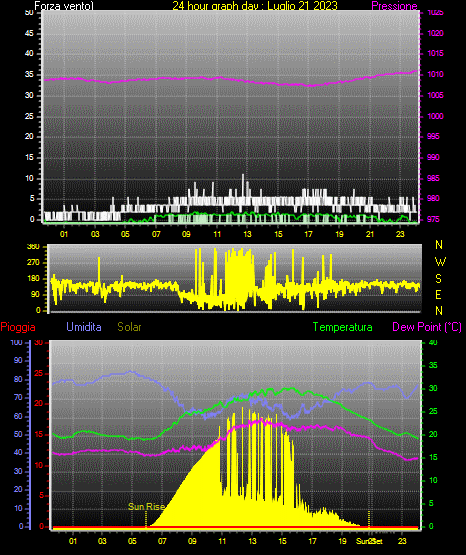Click hour "07" on the wind graph axis
Image resolution: width=466 pixels, height=555 pixels.
point(156,234)
